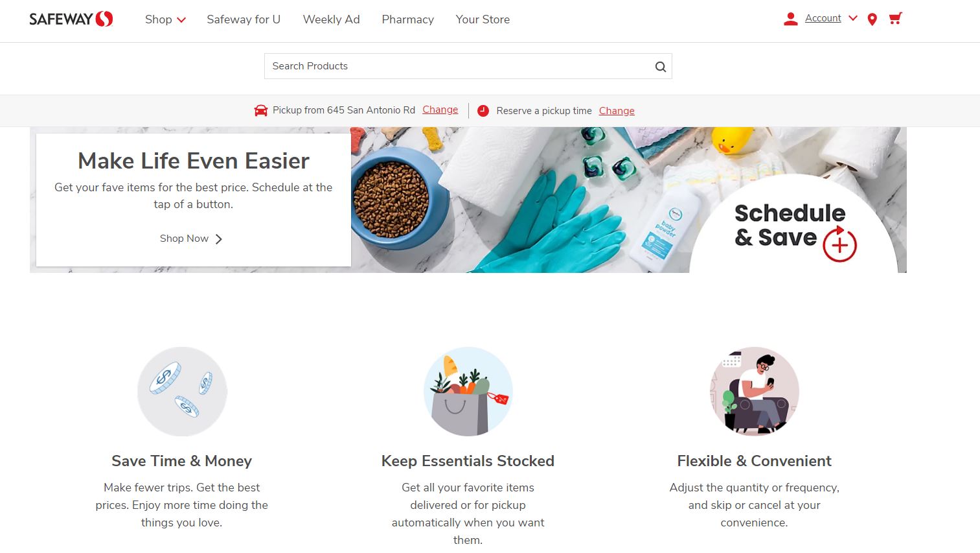
Task: Focus the Search Products field
Action: 459,66
